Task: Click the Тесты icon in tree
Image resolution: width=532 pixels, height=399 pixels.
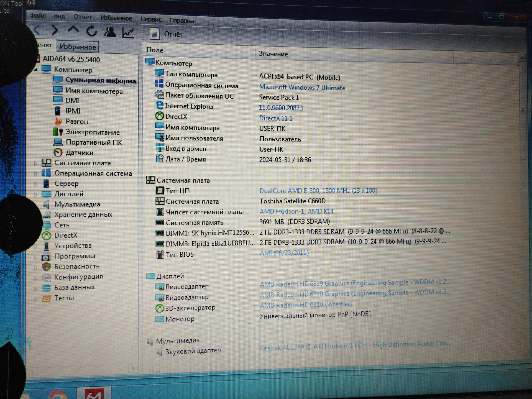Action: 46,298
